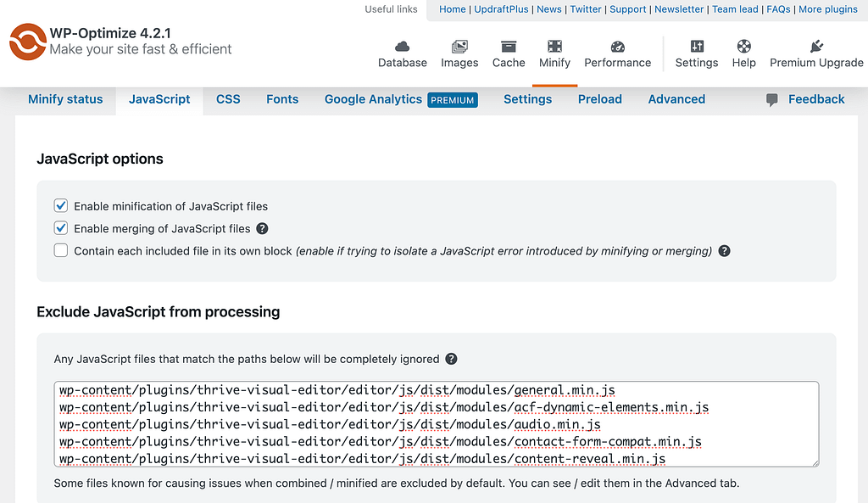
Task: Switch to the CSS tab
Action: tap(228, 99)
